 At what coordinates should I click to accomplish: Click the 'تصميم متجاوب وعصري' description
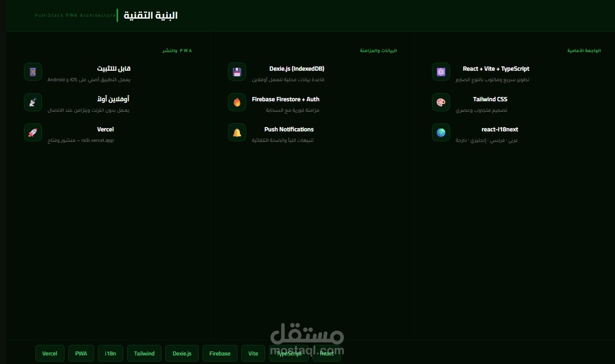tap(481, 110)
